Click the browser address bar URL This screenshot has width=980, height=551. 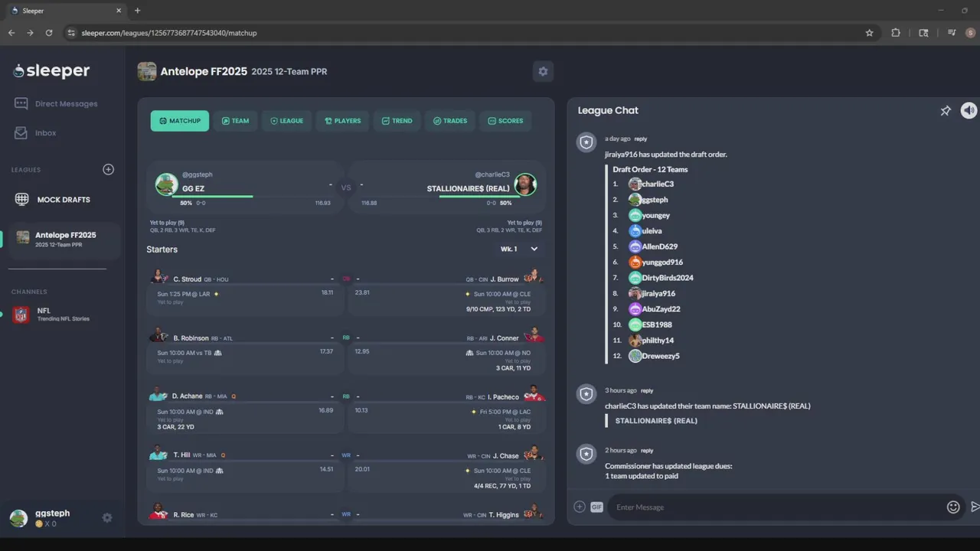(x=169, y=33)
